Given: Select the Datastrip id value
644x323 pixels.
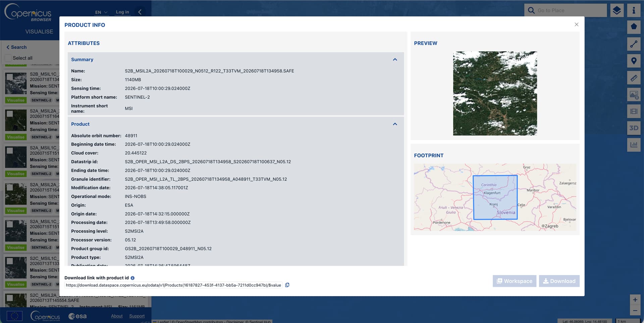Looking at the screenshot, I should 208,162.
